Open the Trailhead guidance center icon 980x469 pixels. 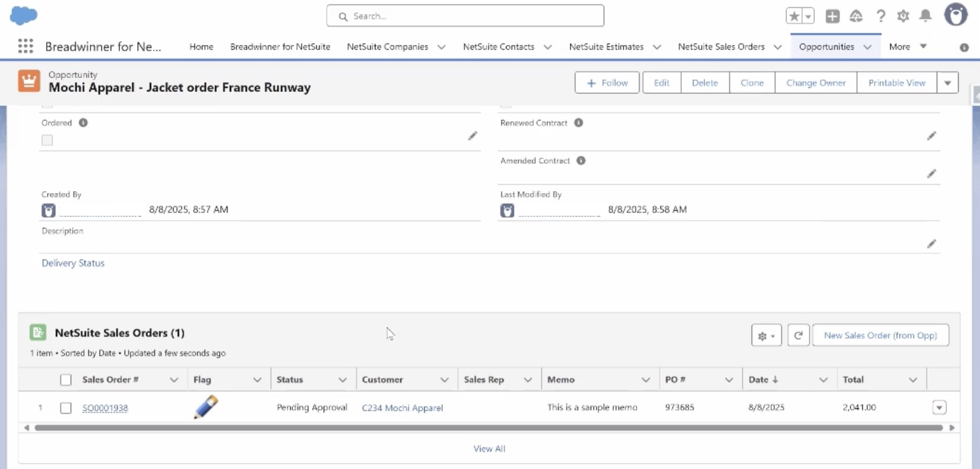point(856,15)
